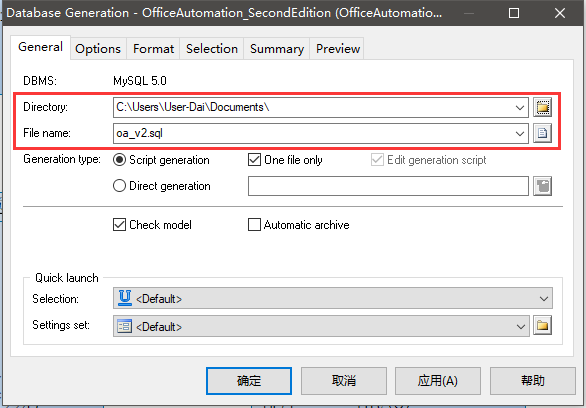The height and width of the screenshot is (408, 586).
Task: Click the Direct generation data source icon
Action: [x=542, y=186]
